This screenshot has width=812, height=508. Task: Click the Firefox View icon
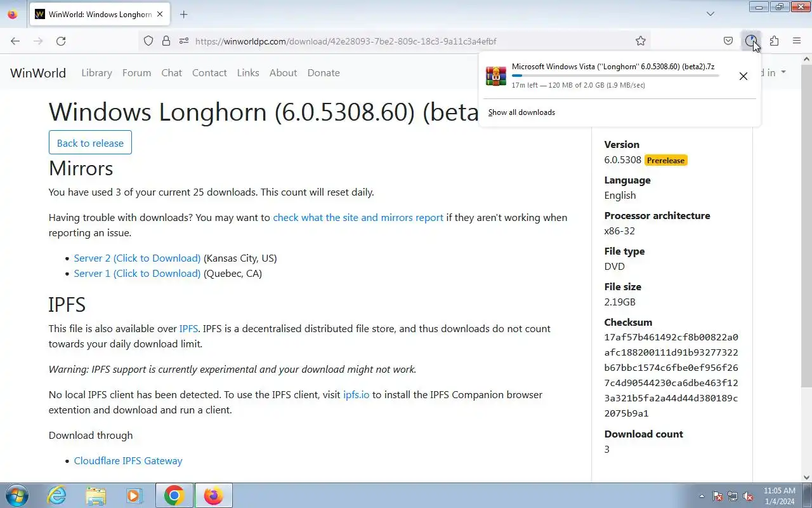pyautogui.click(x=12, y=14)
